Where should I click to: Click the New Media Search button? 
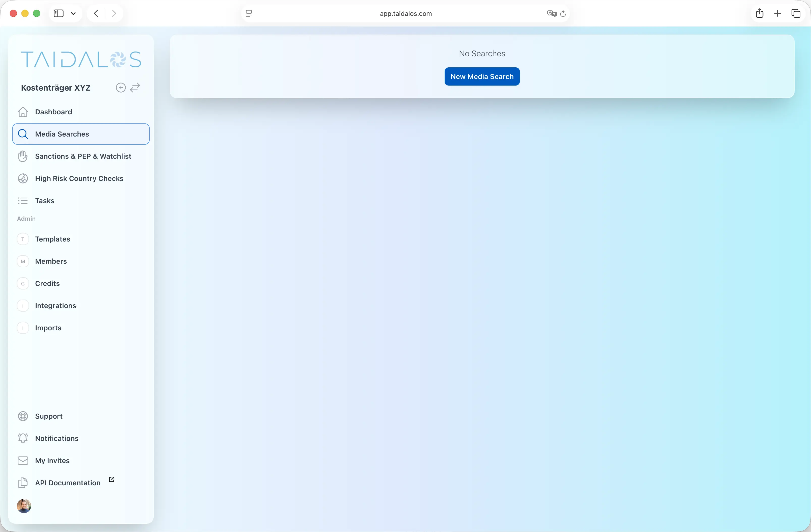pos(481,76)
